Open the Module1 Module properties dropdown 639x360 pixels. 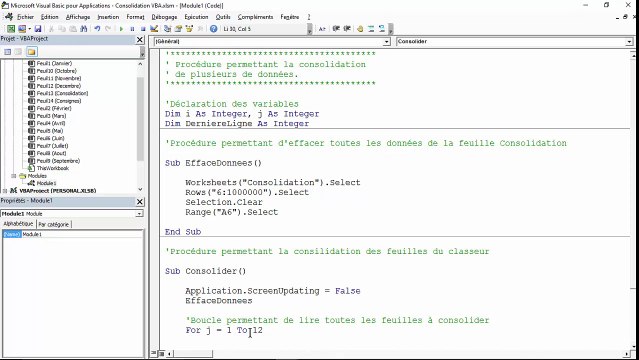pos(139,214)
